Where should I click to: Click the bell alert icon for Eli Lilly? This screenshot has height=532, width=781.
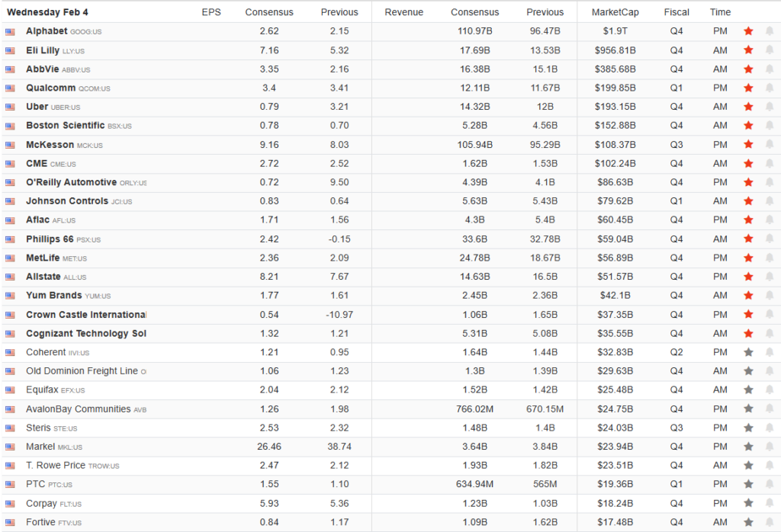pyautogui.click(x=769, y=50)
